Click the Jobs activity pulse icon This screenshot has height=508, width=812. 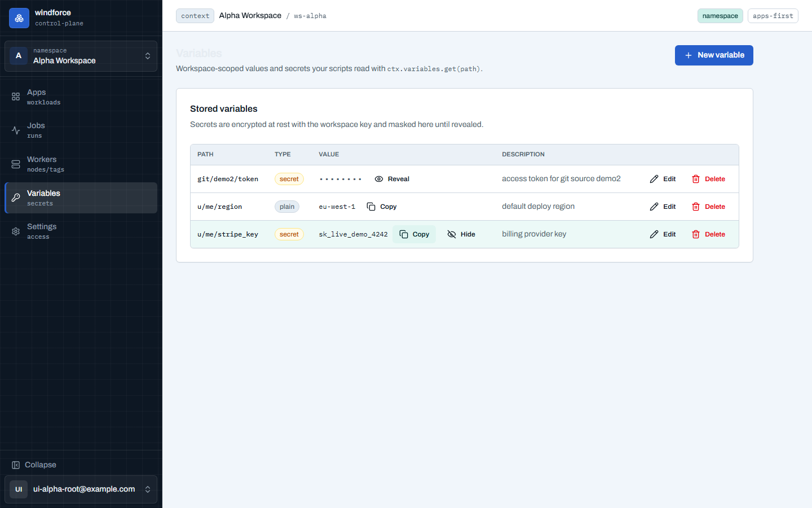[x=16, y=130]
